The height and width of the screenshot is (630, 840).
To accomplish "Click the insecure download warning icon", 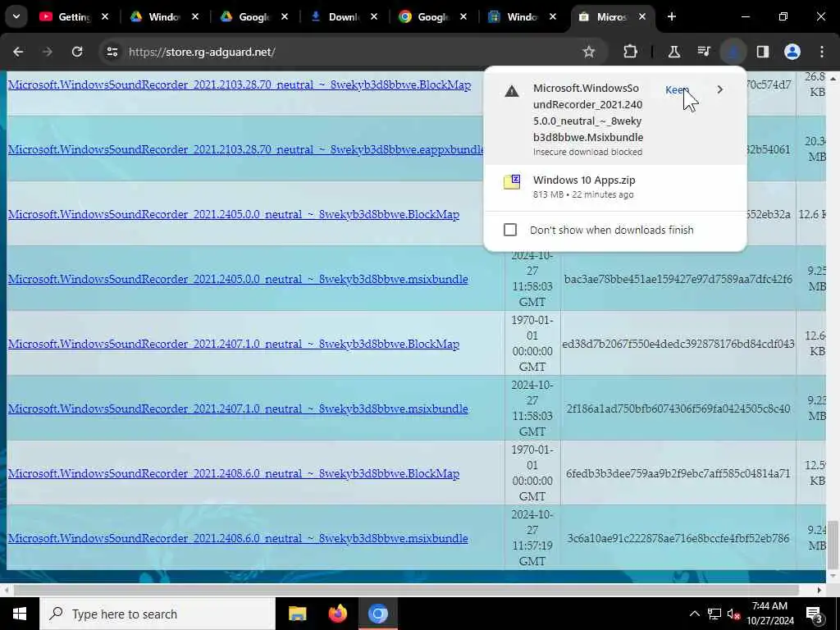I will coord(512,91).
